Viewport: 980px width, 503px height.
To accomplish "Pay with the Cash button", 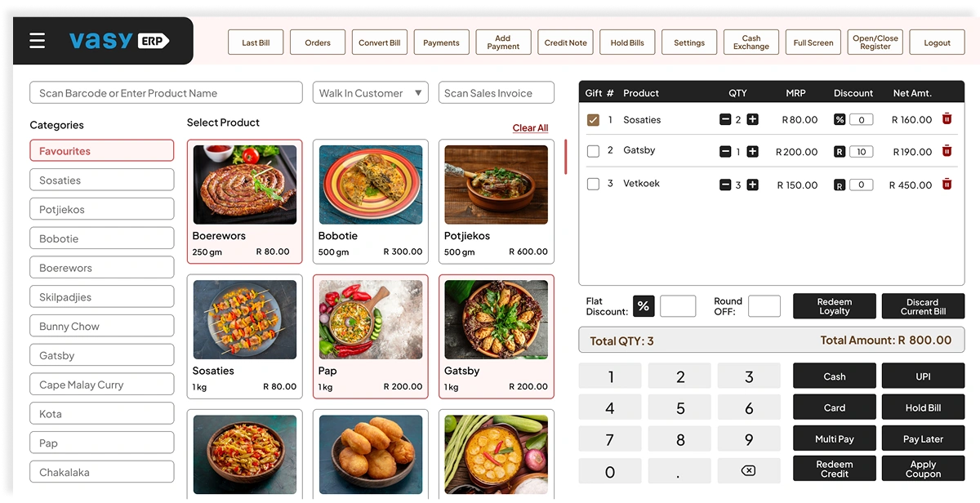I will [834, 376].
